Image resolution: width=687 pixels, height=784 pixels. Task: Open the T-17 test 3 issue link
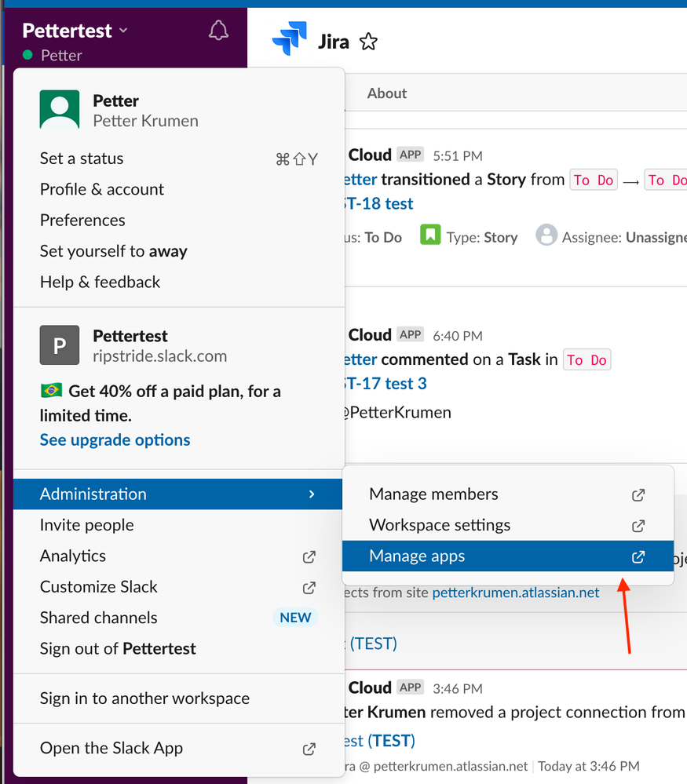386,384
